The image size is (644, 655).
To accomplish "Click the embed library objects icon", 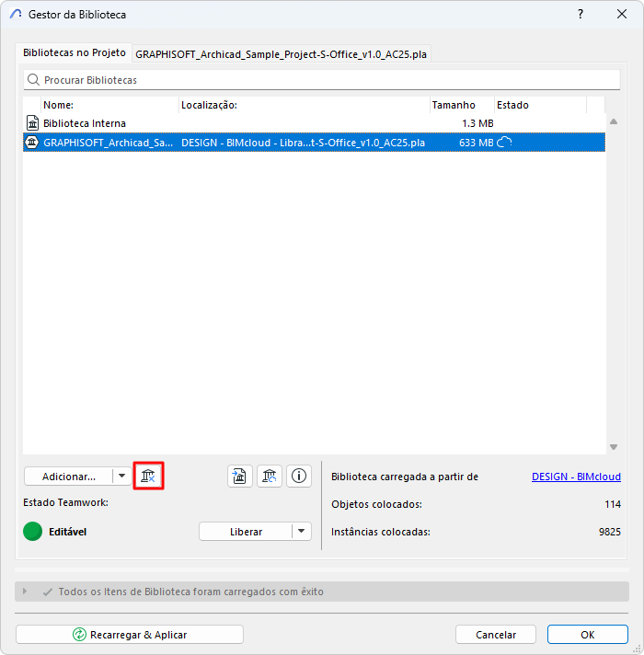I will point(240,476).
